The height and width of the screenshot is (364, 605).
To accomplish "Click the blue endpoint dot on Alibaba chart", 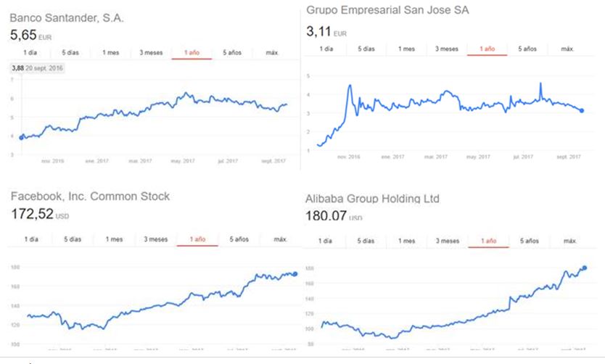I will click(585, 268).
